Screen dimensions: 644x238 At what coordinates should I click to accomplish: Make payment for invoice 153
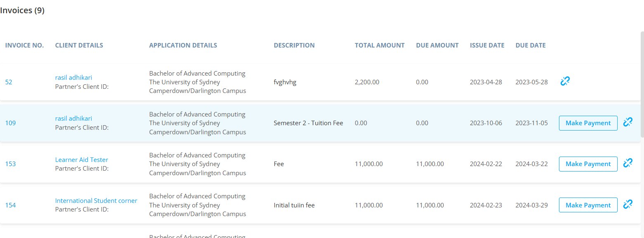tap(588, 164)
